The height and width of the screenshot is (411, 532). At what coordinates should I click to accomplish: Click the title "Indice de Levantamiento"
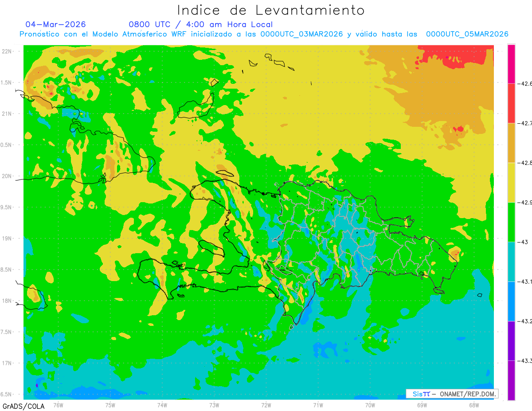pyautogui.click(x=271, y=10)
